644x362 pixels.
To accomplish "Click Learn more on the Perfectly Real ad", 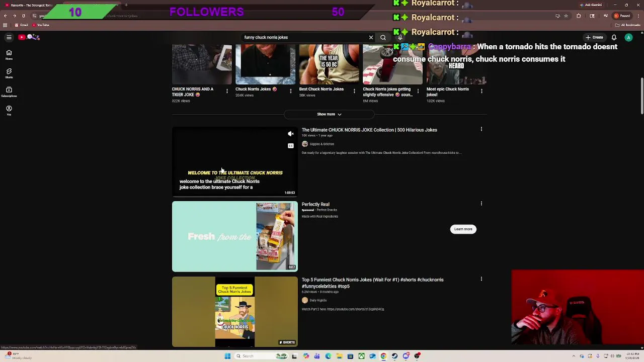I will (463, 229).
